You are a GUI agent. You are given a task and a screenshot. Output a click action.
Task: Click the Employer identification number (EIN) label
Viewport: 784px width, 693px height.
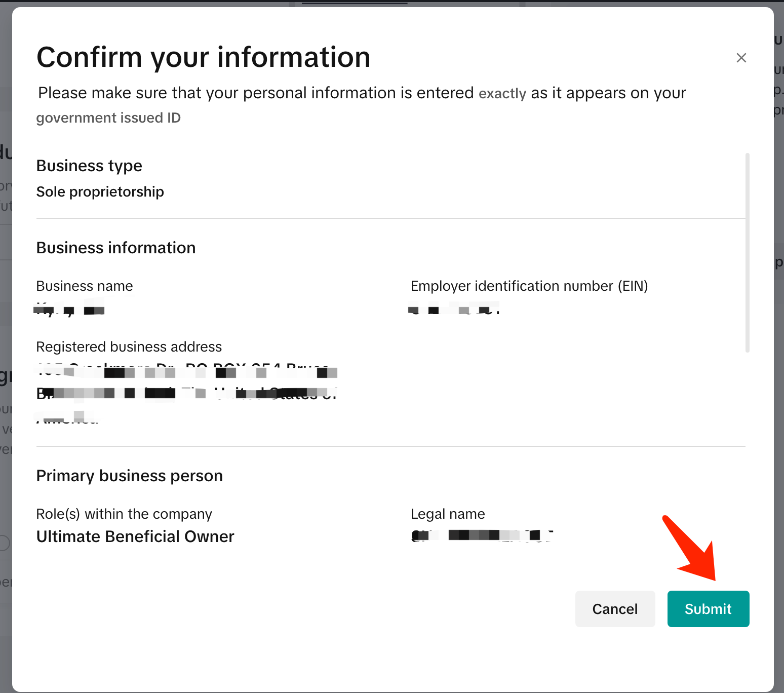point(529,286)
